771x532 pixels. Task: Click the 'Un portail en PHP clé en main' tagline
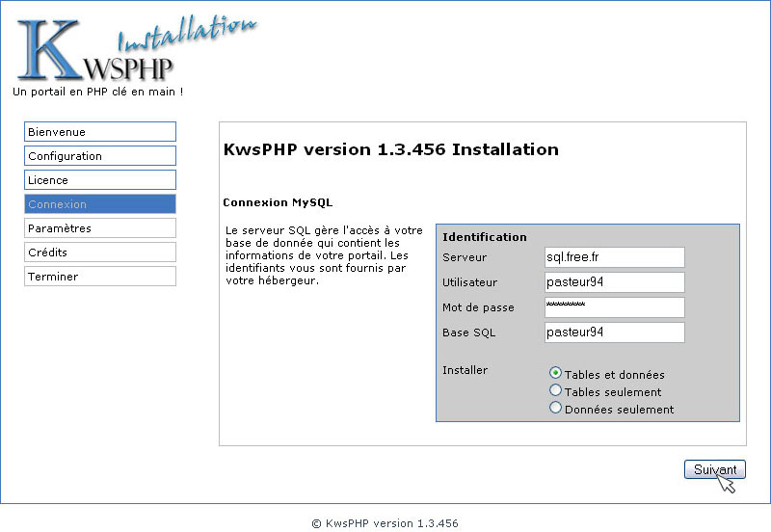tap(98, 92)
